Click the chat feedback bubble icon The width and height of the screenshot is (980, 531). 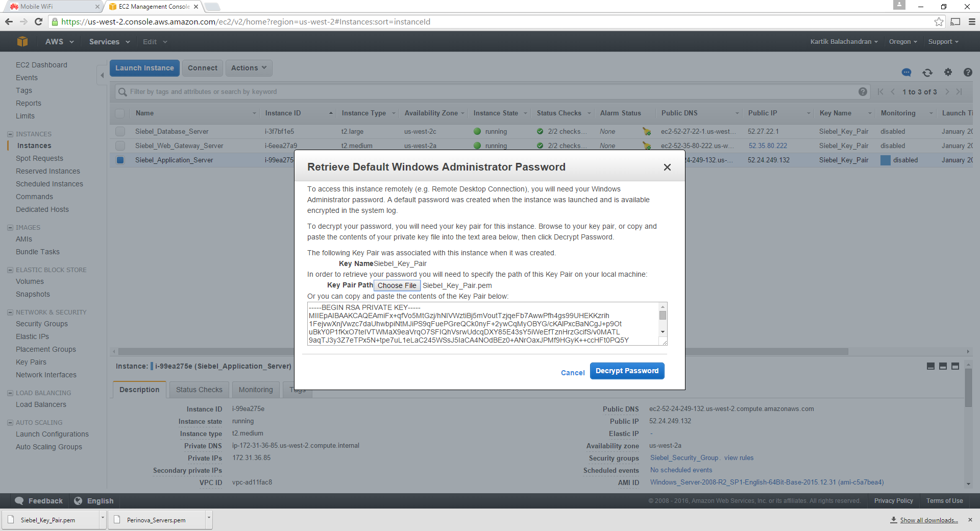pyautogui.click(x=906, y=73)
